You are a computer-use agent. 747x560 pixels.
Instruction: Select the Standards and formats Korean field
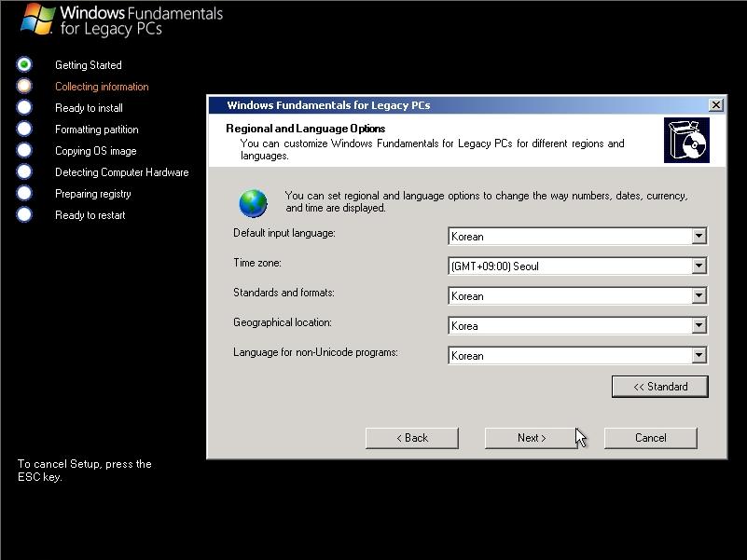[577, 295]
